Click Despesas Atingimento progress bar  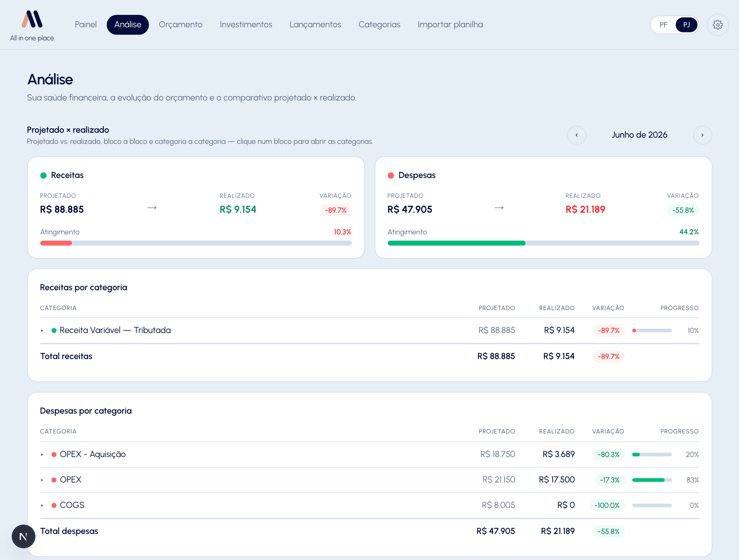point(543,243)
